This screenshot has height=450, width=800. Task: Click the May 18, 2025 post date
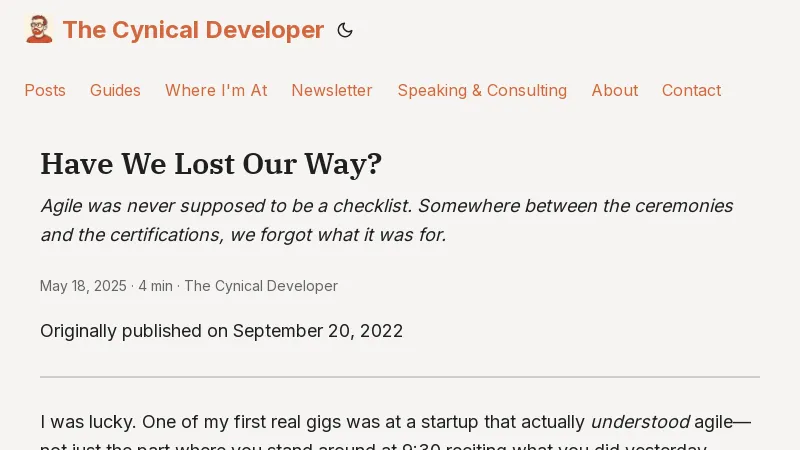83,286
